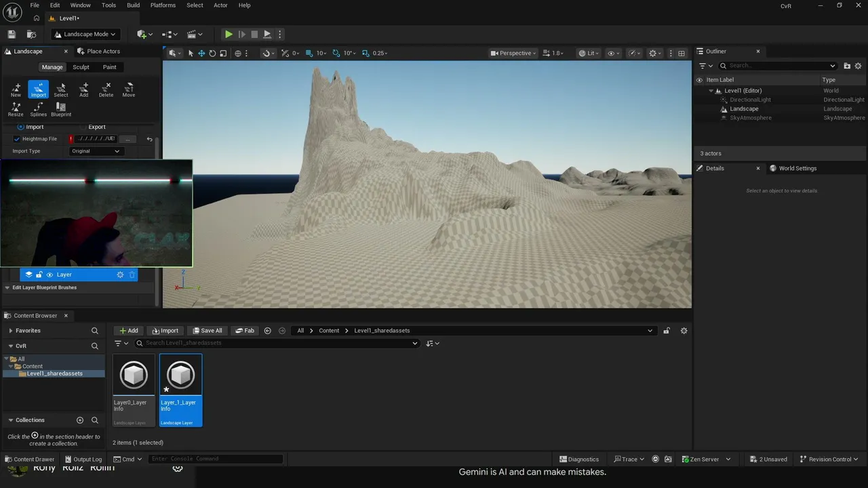Viewport: 868px width, 488px height.
Task: Open Fab from the Content Browser
Action: [x=245, y=331]
